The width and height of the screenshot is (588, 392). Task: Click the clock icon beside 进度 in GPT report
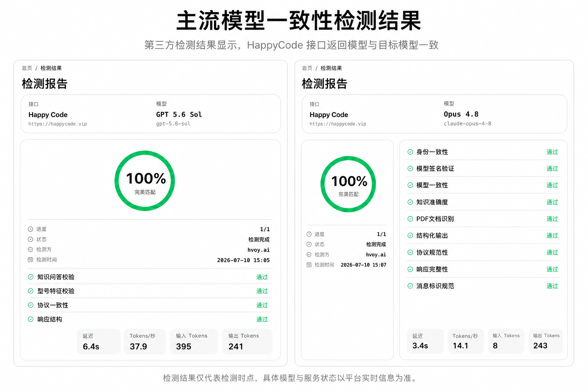(31, 229)
